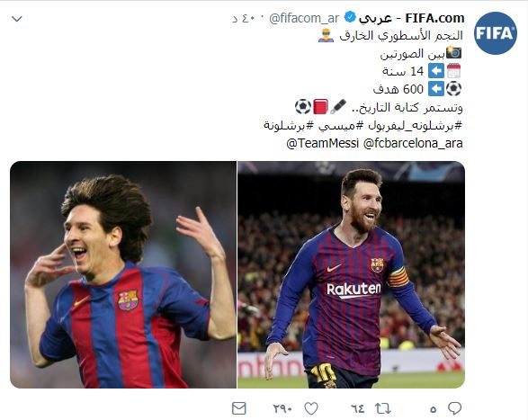Click the @TeamMessi mention
The height and width of the screenshot is (420, 528).
click(x=323, y=144)
